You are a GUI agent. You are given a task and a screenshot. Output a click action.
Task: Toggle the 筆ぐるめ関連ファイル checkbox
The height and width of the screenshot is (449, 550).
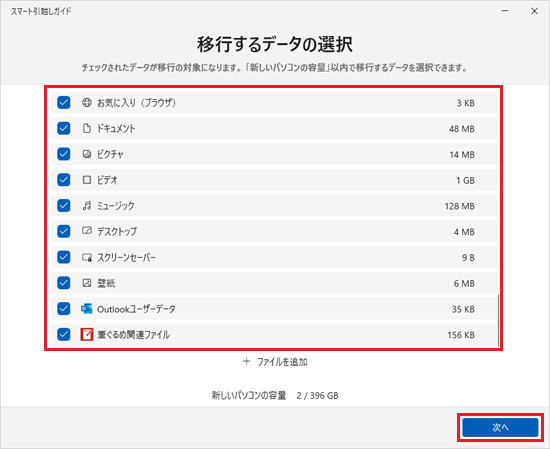pos(63,334)
